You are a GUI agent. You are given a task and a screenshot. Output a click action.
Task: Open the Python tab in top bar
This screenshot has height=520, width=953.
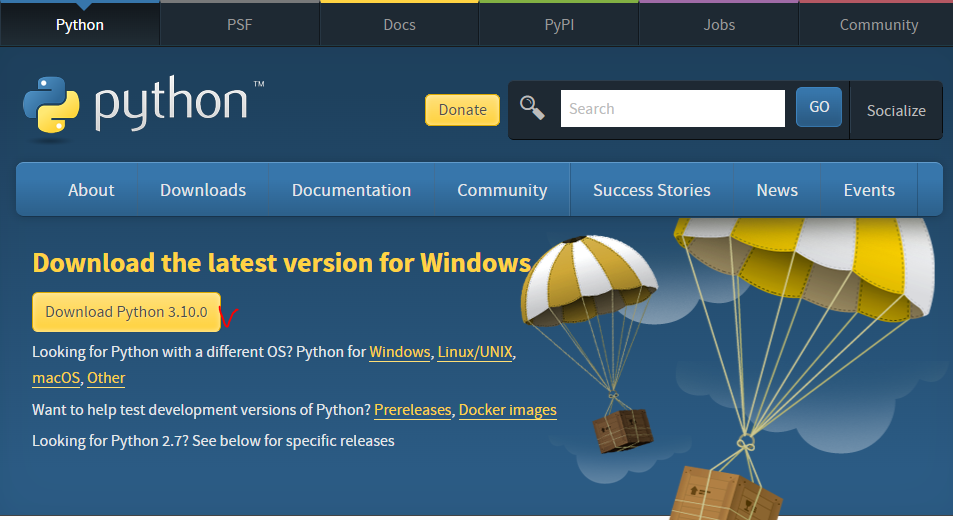tap(80, 24)
